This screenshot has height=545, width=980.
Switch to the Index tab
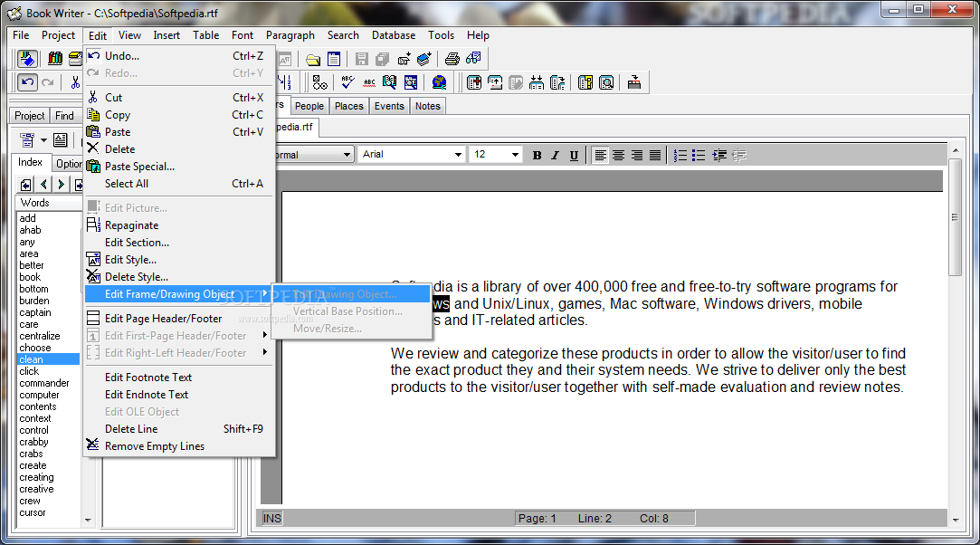tap(30, 162)
